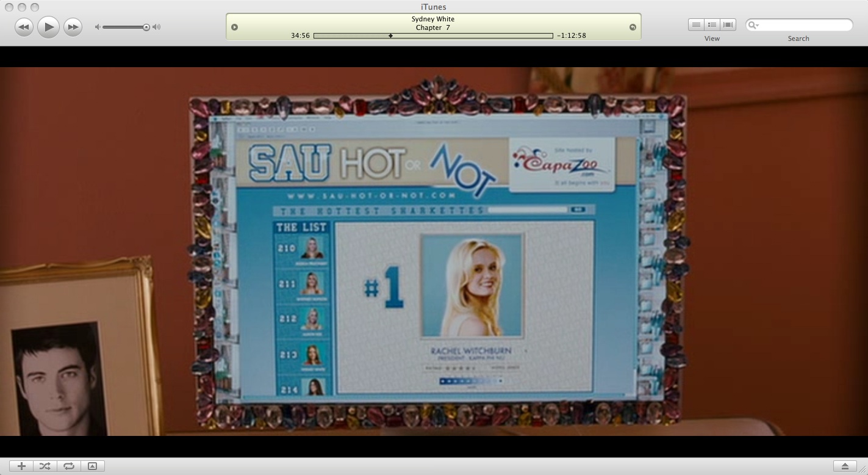The image size is (868, 475).
Task: Click the Sydney White title text
Action: click(433, 19)
